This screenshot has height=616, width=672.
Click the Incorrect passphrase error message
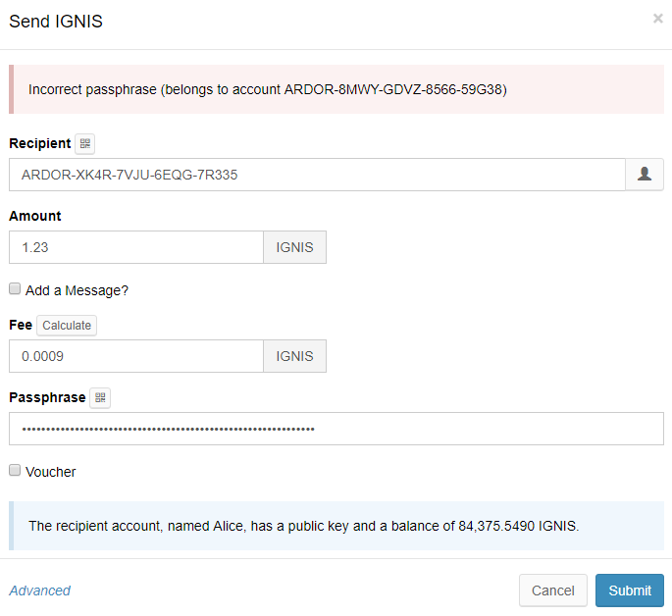[267, 89]
